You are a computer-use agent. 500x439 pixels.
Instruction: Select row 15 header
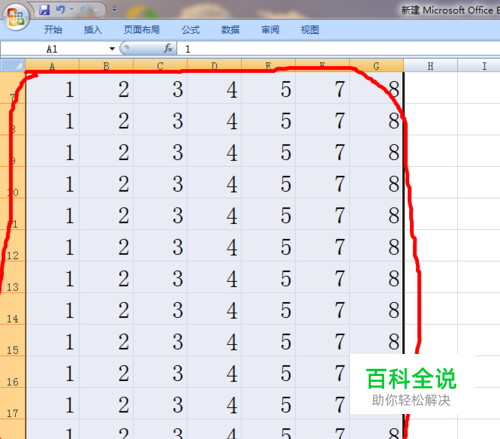[x=13, y=340]
